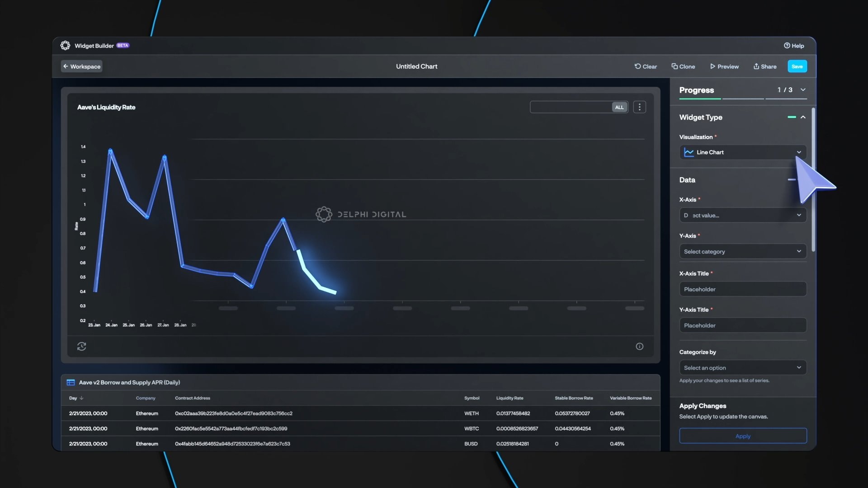
Task: Click liquidity rate value 0.01377458482
Action: [513, 413]
